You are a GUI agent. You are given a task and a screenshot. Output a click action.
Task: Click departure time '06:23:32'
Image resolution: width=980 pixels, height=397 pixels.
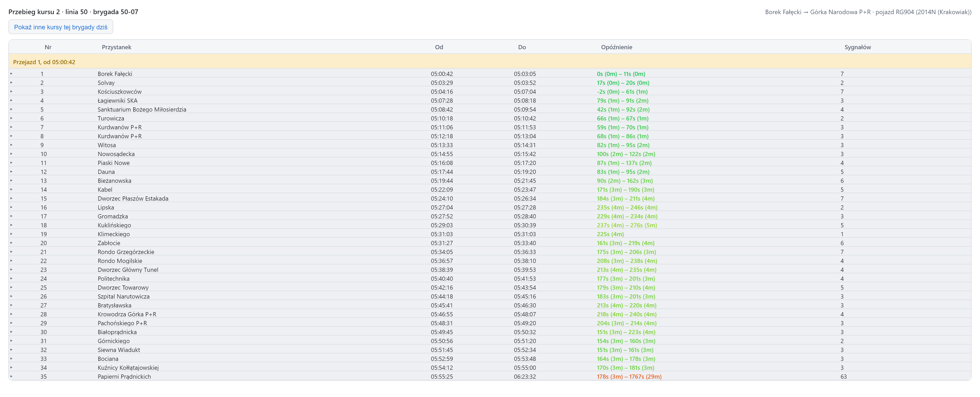(x=525, y=377)
